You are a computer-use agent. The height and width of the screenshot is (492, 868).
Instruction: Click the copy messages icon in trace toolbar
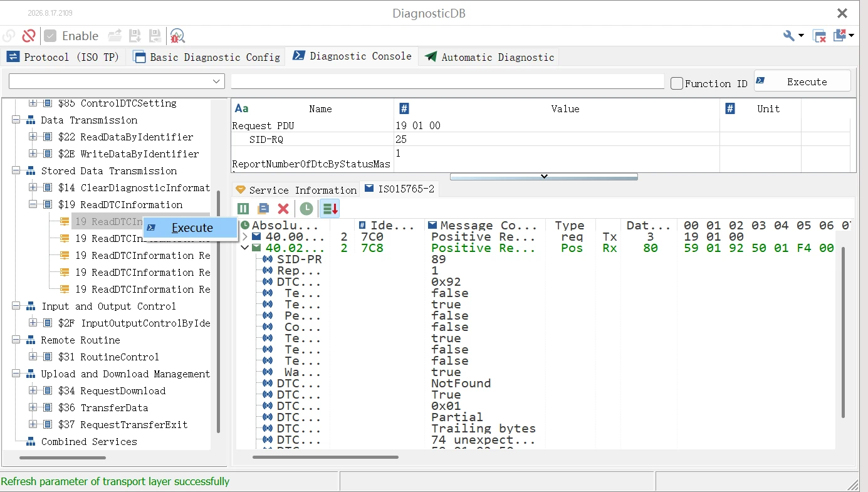[263, 209]
